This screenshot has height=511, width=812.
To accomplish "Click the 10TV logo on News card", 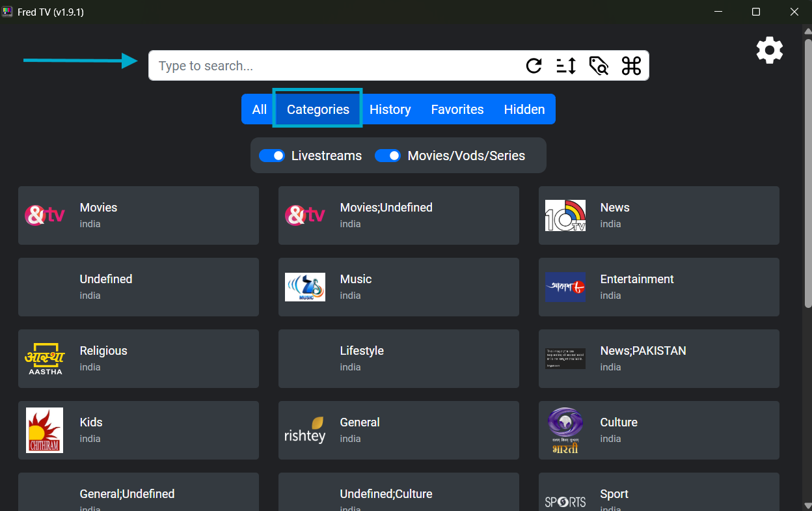I will pos(565,215).
